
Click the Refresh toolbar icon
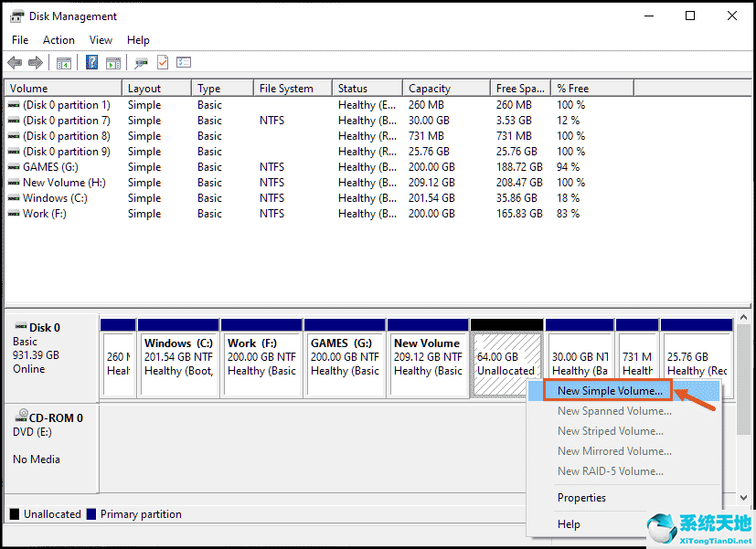point(139,62)
